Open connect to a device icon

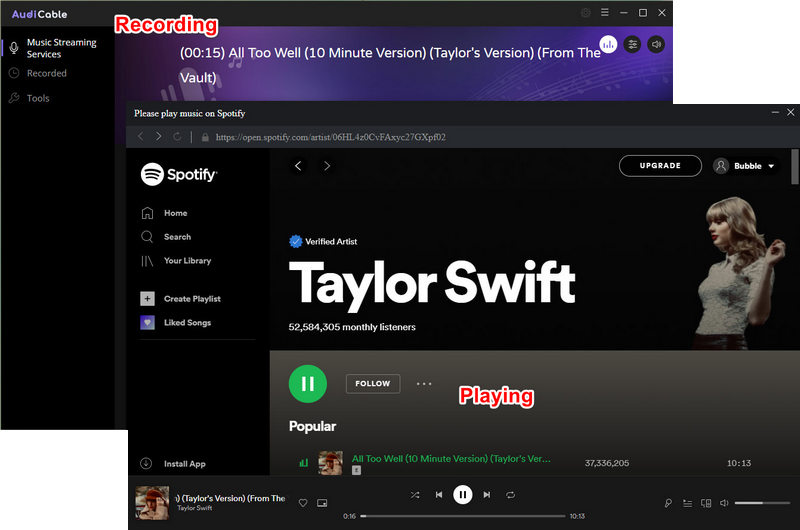coord(706,503)
